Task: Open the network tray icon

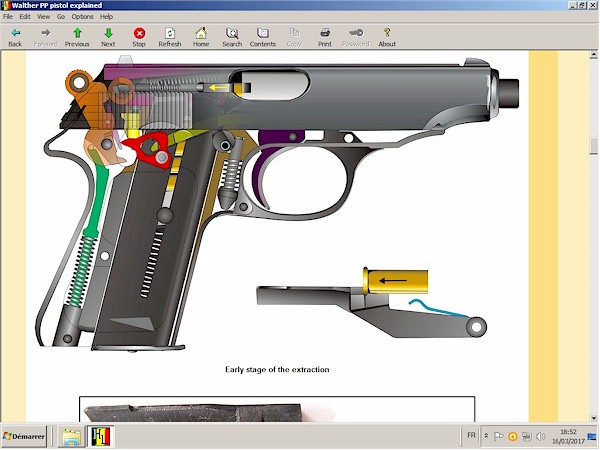Action: click(x=527, y=436)
